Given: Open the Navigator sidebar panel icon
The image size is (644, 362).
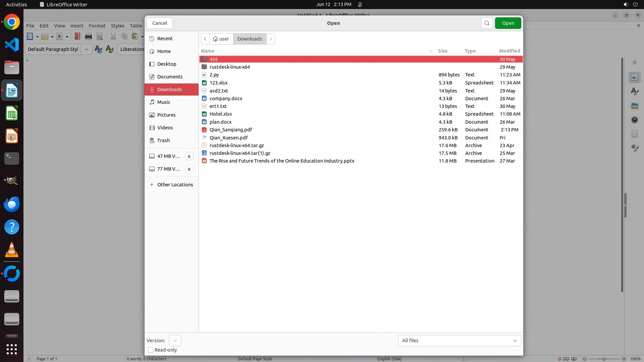Looking at the screenshot, I should coord(634,120).
